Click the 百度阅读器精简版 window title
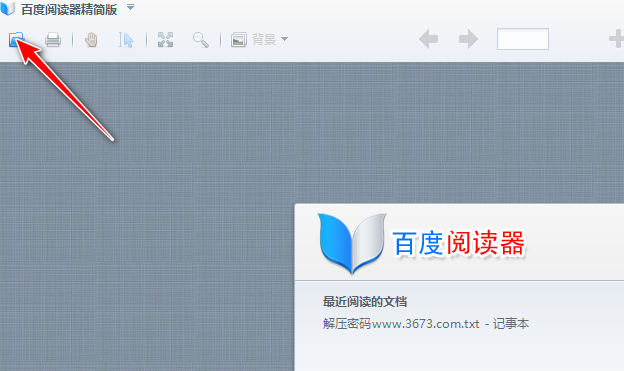 point(69,10)
